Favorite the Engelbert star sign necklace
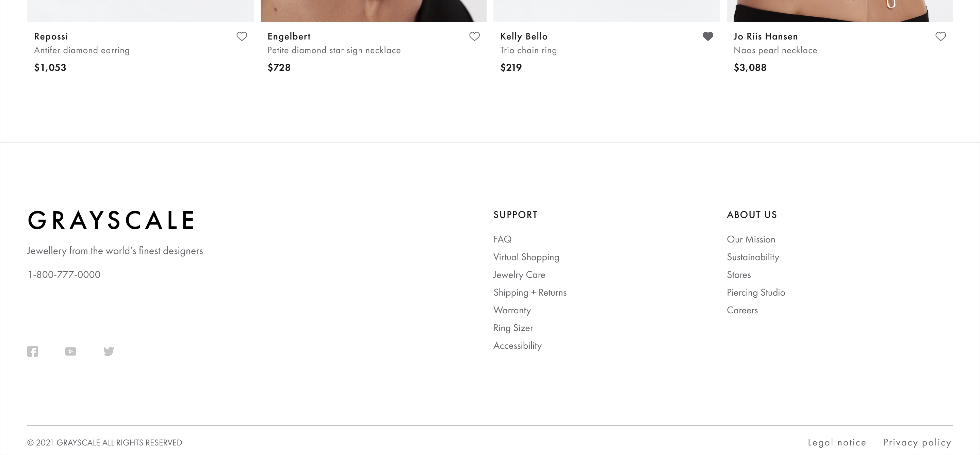This screenshot has height=455, width=980. [474, 36]
